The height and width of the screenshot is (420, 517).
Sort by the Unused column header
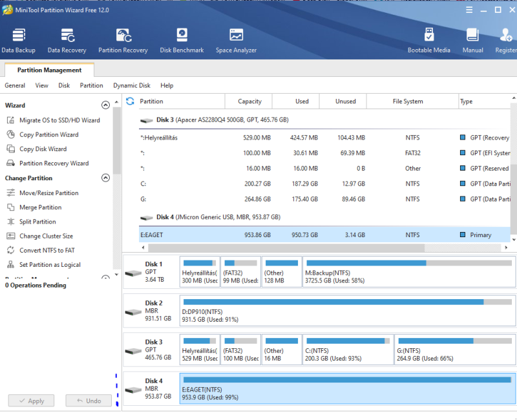pos(343,101)
